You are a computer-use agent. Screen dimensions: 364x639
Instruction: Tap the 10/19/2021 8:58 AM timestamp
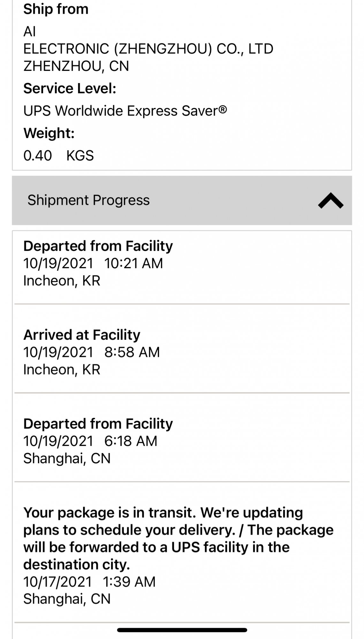pos(92,352)
